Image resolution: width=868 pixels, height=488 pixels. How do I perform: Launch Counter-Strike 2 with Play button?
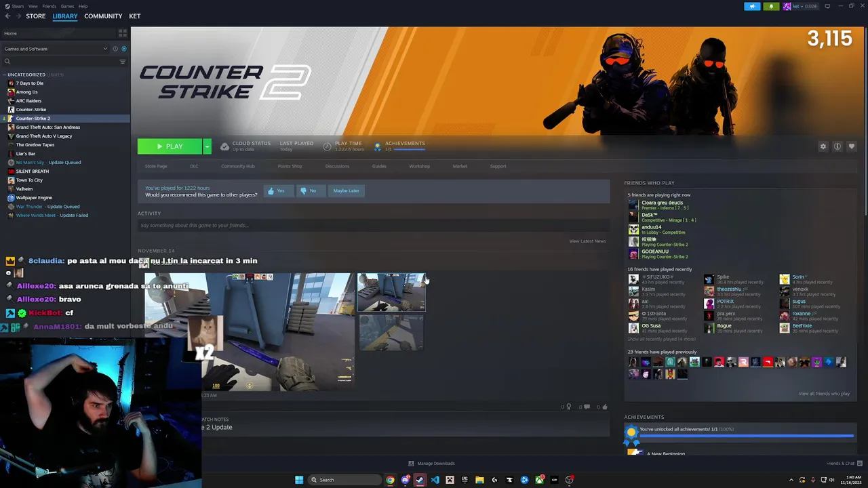[x=170, y=146]
